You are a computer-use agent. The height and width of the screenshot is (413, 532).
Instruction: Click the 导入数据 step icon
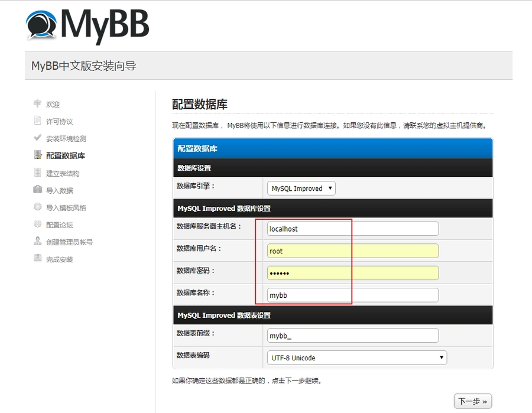37,190
